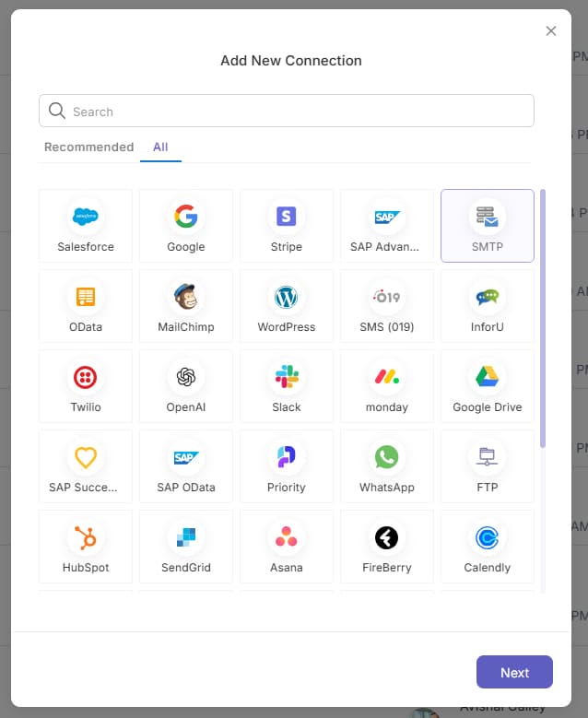This screenshot has height=718, width=588.
Task: Select the SAP OData connector
Action: click(x=186, y=466)
